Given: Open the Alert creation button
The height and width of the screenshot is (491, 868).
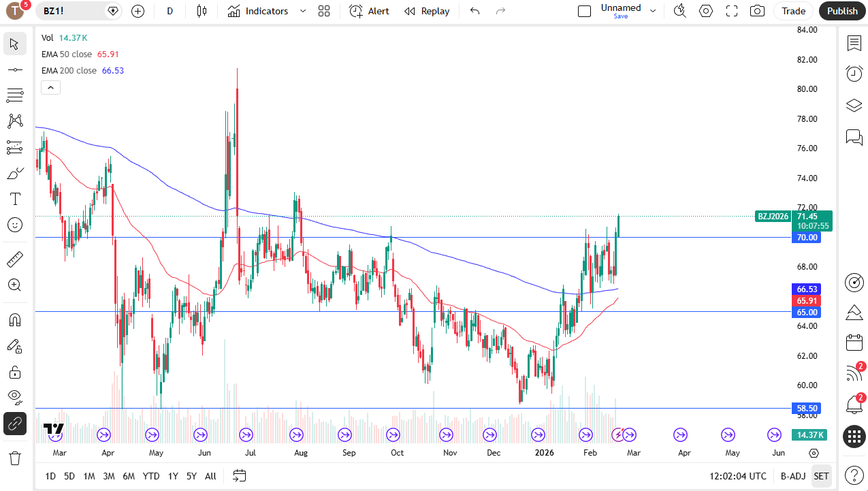Looking at the screenshot, I should 370,11.
